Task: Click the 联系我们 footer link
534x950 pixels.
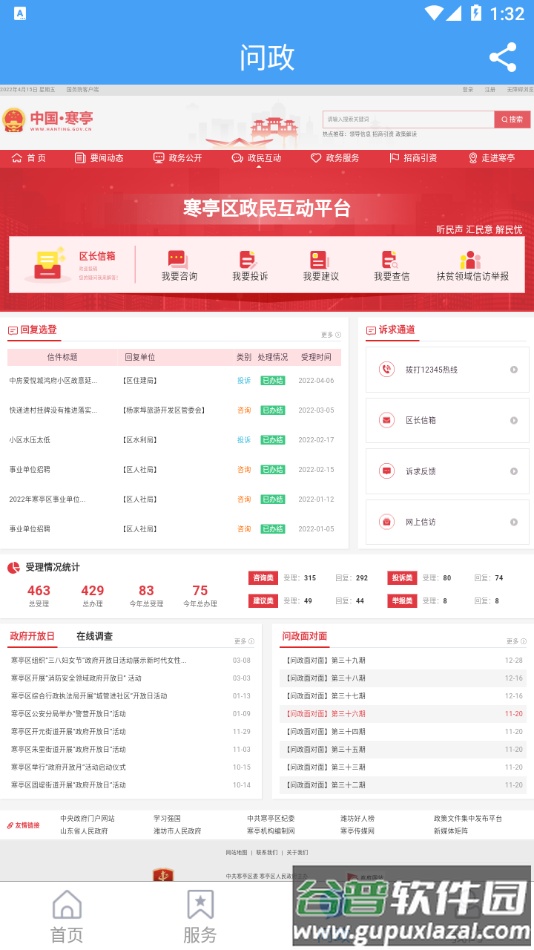Action: 267,852
